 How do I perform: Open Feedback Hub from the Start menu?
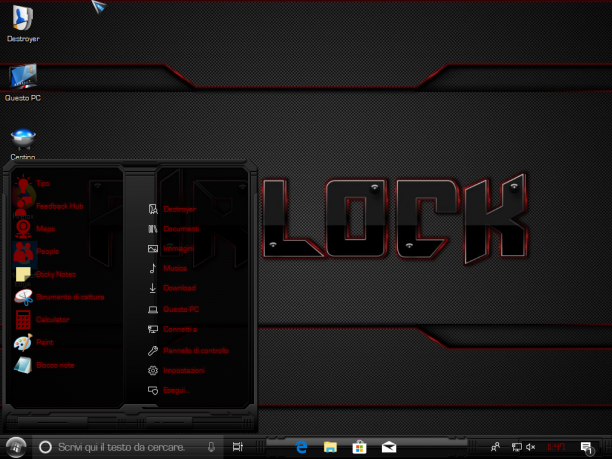click(x=49, y=206)
